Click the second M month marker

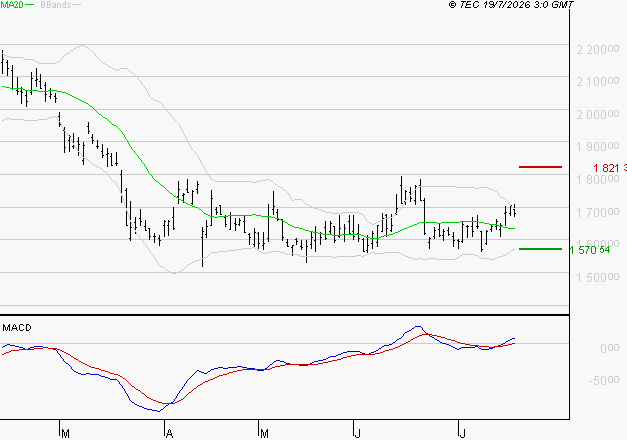click(264, 433)
